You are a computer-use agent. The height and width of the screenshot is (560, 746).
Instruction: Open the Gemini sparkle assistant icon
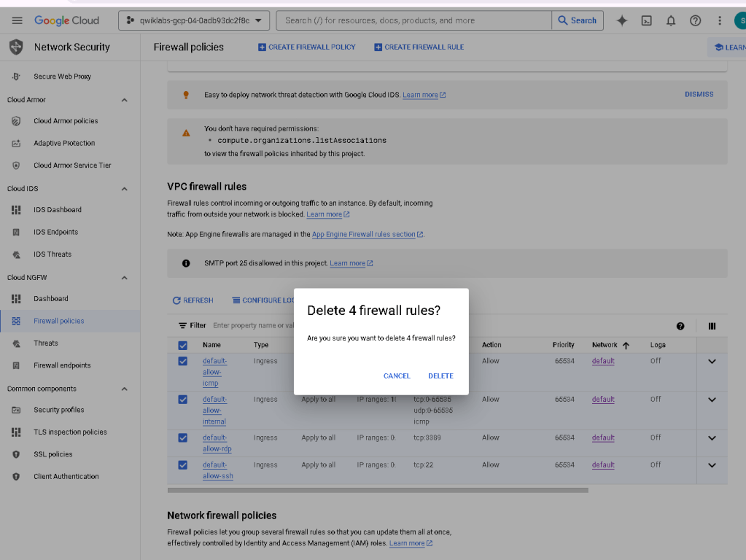(622, 20)
